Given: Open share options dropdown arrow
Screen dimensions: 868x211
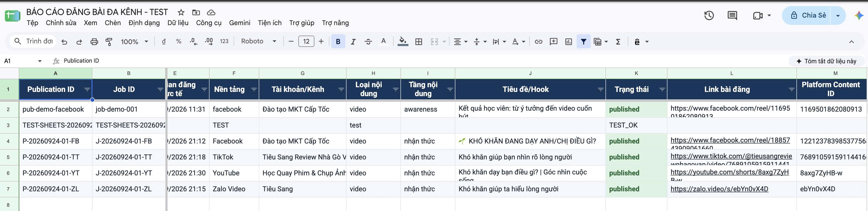Looking at the screenshot, I should tap(838, 15).
